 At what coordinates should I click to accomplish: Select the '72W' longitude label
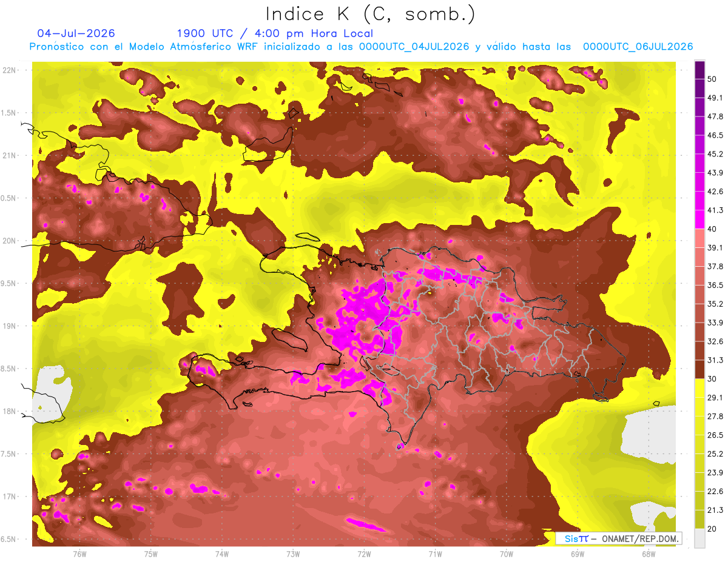click(x=364, y=554)
